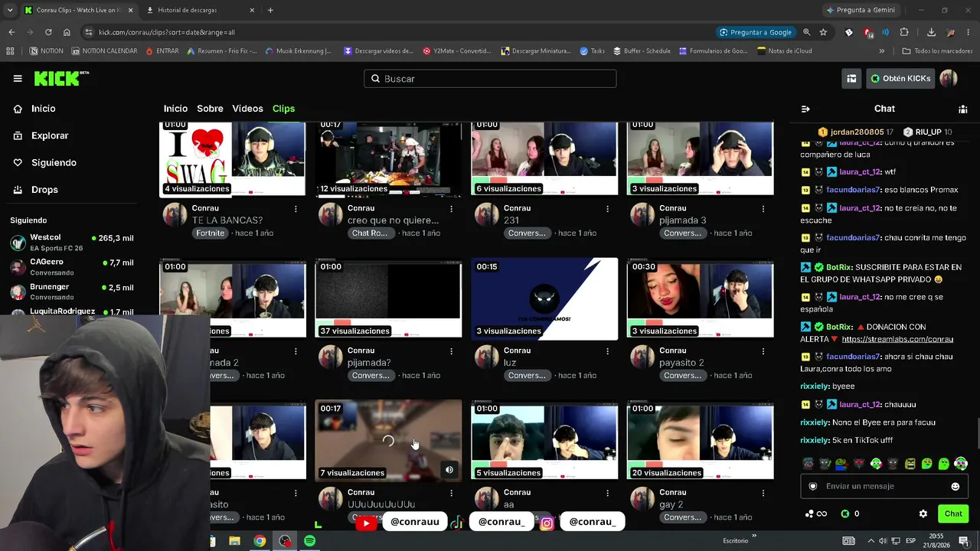Click the green KICKs balance icon
Image resolution: width=980 pixels, height=551 pixels.
[x=845, y=514]
